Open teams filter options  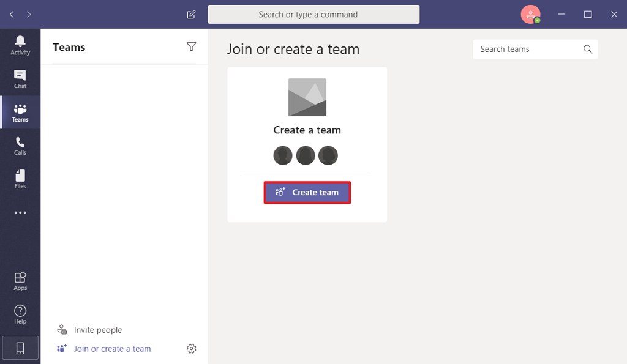pyautogui.click(x=192, y=46)
